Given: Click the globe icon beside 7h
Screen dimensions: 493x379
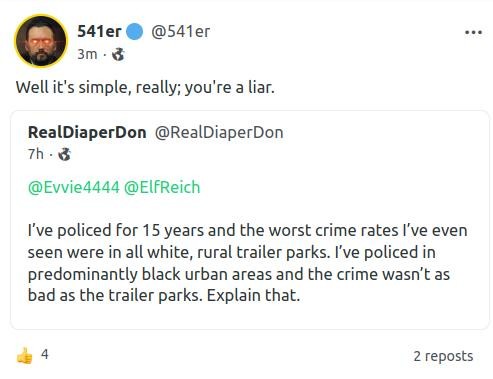Looking at the screenshot, I should pos(64,154).
